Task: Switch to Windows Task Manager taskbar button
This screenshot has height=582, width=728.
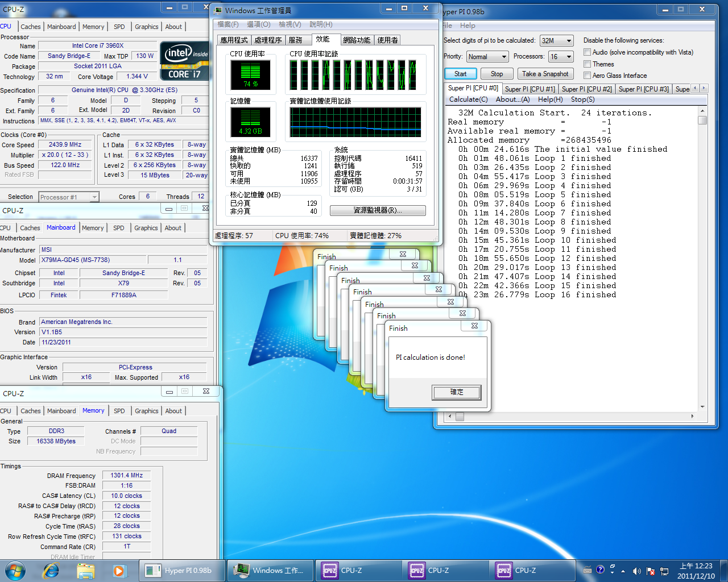Action: coord(270,571)
